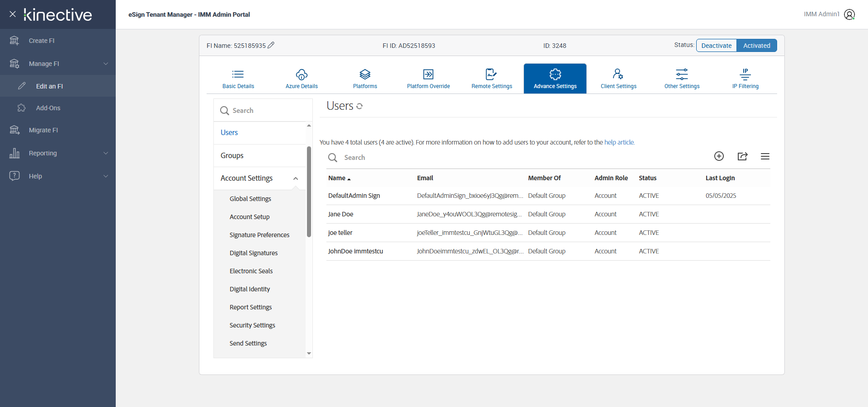This screenshot has height=407, width=868.
Task: Close the sidebar with the X icon
Action: pyautogui.click(x=13, y=14)
